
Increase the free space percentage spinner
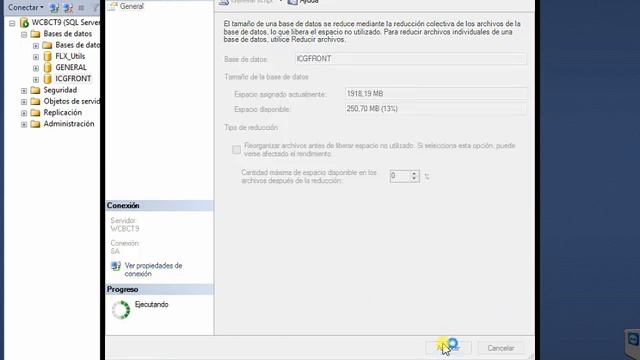[414, 173]
